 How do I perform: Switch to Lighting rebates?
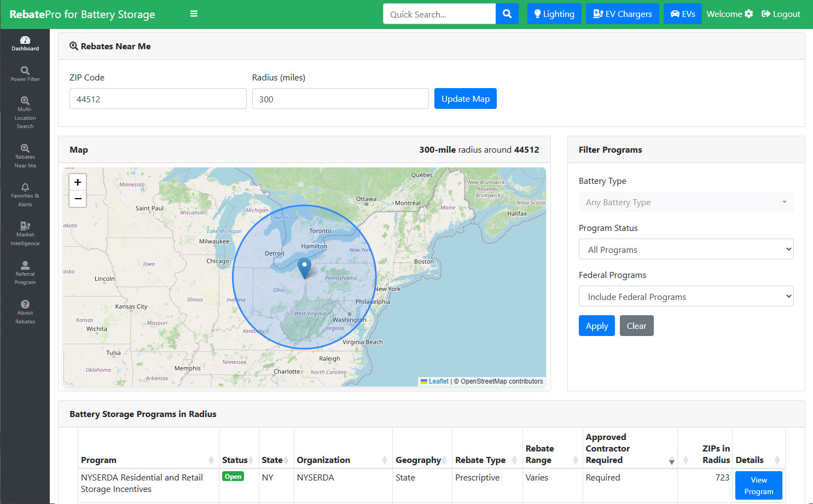(554, 14)
